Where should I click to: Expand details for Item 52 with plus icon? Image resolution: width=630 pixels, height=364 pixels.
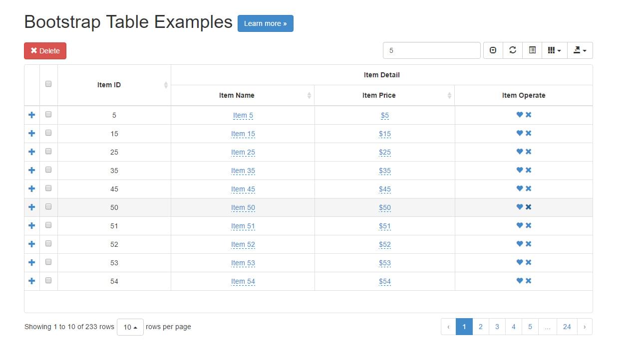pyautogui.click(x=31, y=244)
